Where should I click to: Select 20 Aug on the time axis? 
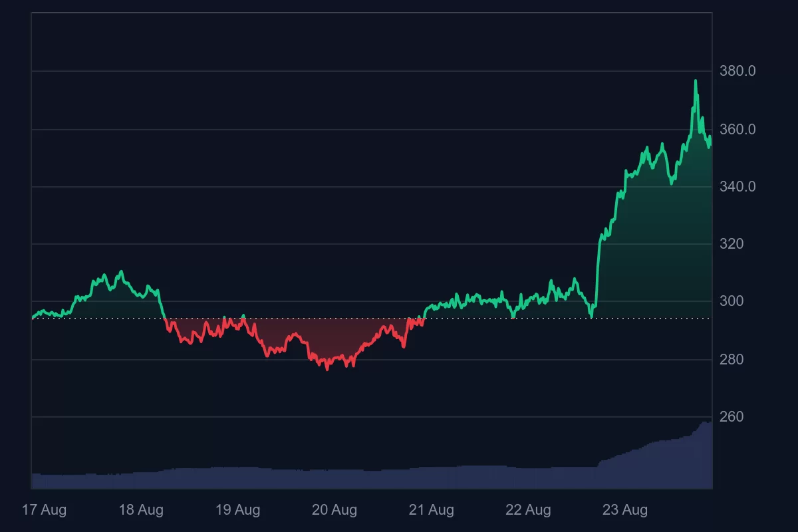(334, 510)
